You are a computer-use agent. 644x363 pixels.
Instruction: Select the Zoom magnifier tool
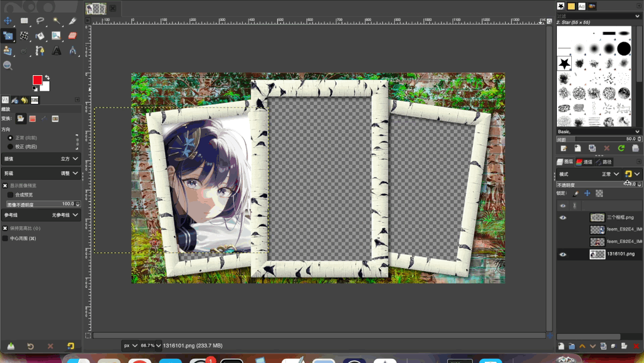pyautogui.click(x=7, y=65)
